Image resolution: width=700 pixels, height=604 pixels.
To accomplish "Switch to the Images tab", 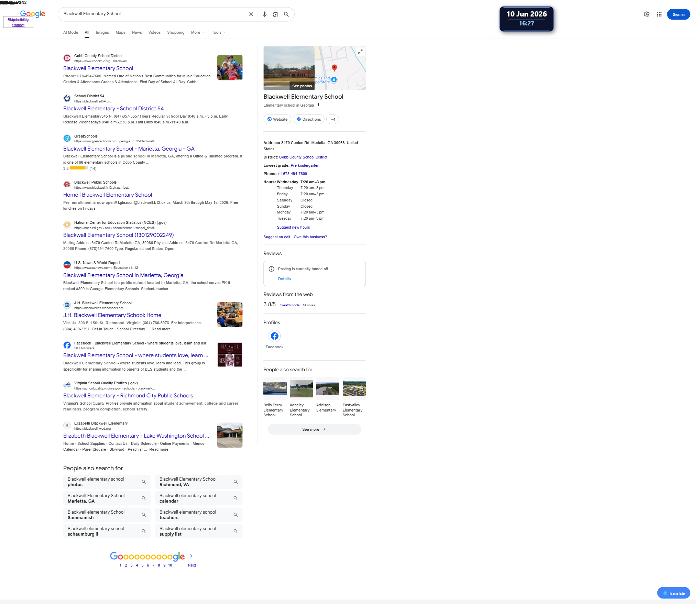I will 102,32.
